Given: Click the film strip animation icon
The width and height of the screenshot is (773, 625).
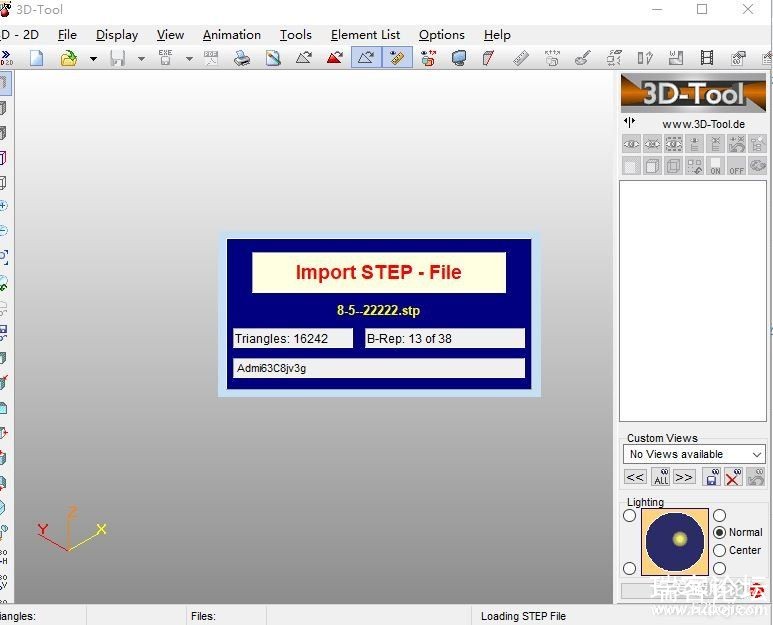Looking at the screenshot, I should (707, 58).
